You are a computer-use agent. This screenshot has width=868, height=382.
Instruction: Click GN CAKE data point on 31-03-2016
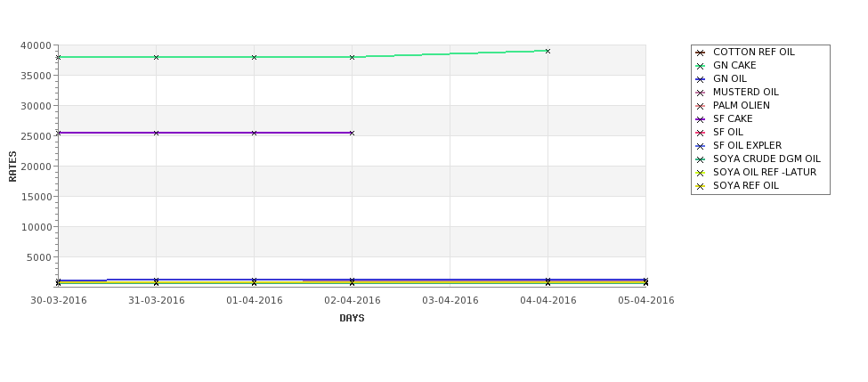[x=156, y=57]
